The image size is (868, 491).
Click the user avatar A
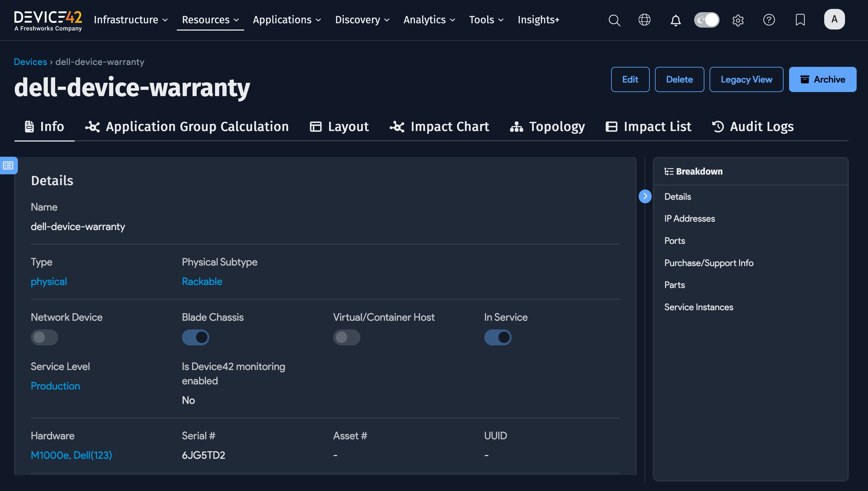(834, 19)
